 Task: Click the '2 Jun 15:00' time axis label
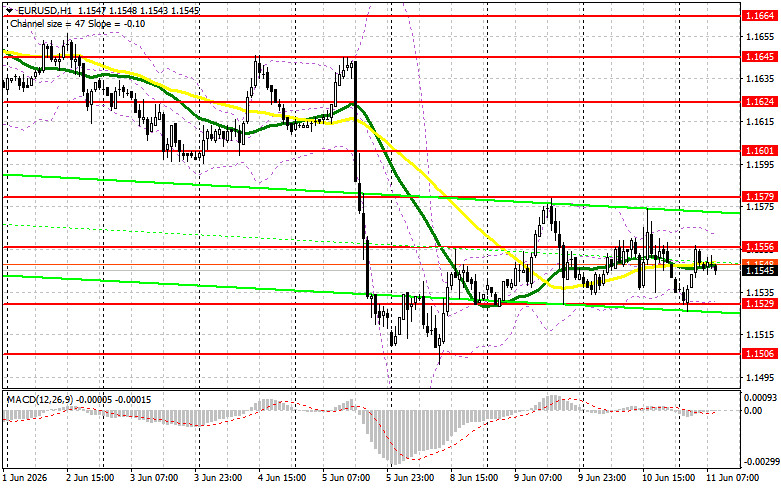(x=90, y=478)
